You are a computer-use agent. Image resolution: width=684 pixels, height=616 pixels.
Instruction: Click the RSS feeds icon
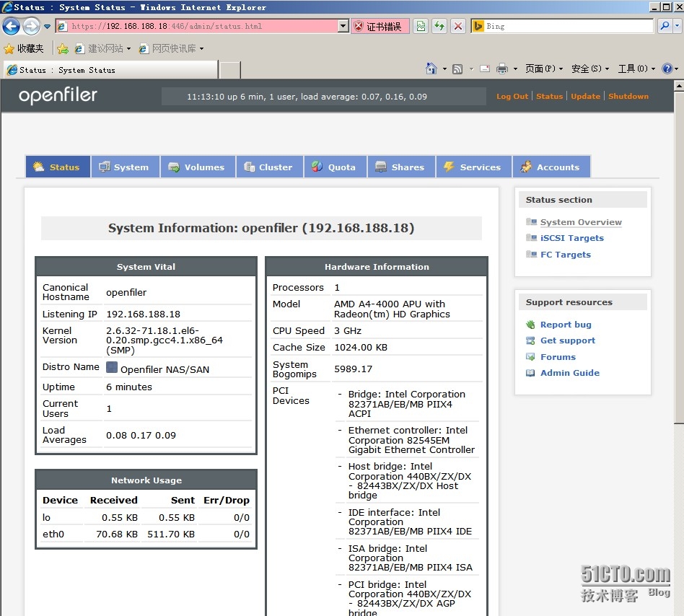point(457,69)
